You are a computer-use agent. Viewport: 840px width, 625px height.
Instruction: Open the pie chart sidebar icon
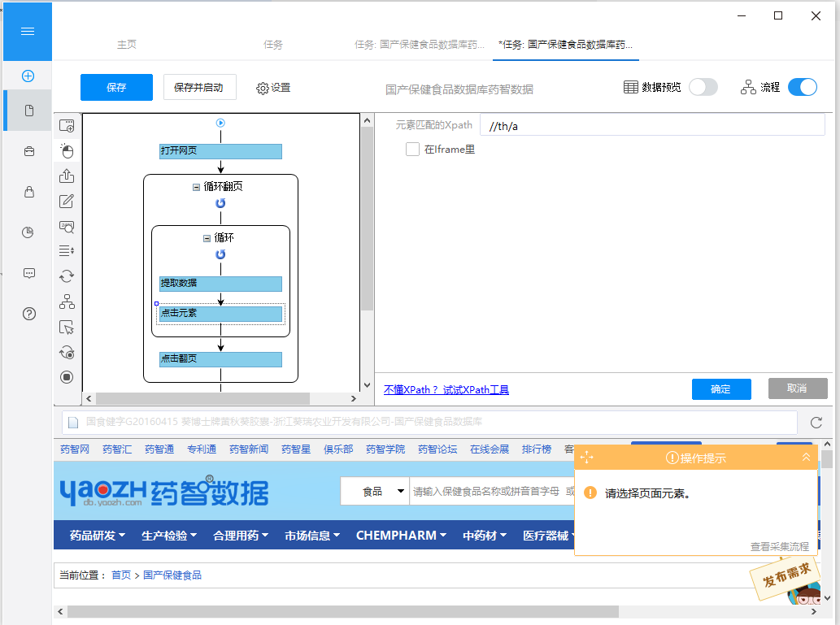(28, 232)
